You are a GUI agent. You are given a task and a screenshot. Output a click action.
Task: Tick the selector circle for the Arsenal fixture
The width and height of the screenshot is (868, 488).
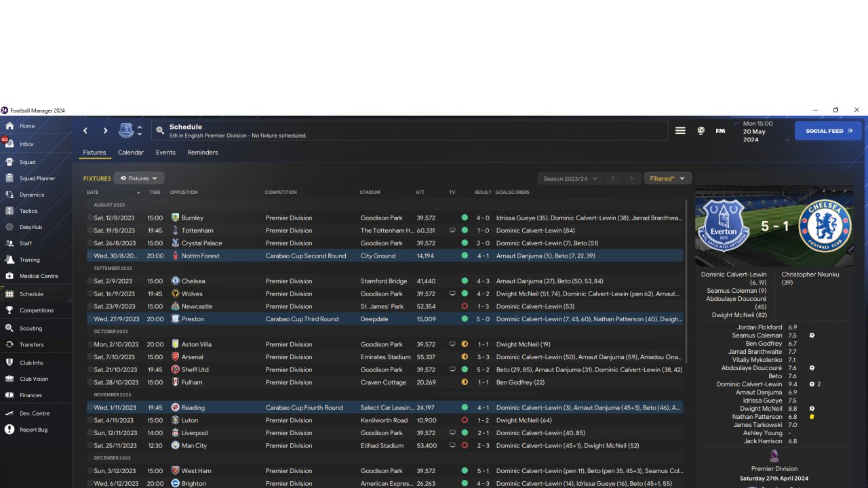pyautogui.click(x=90, y=357)
